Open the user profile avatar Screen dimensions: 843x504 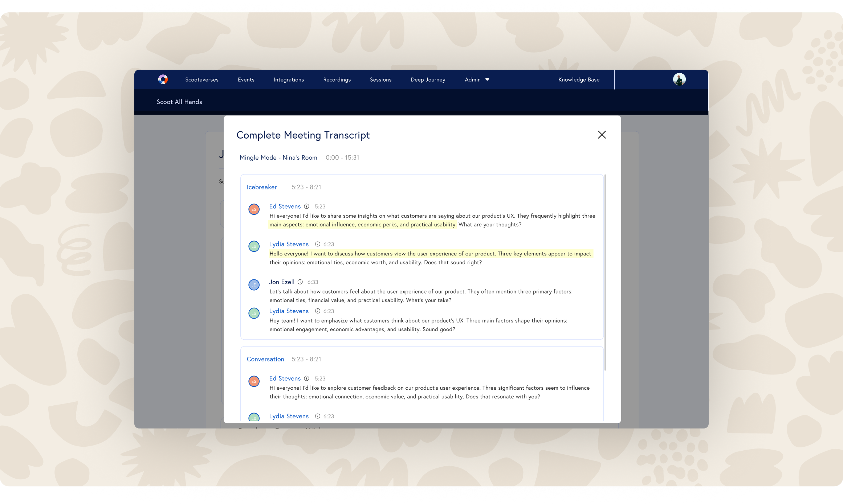click(x=679, y=79)
